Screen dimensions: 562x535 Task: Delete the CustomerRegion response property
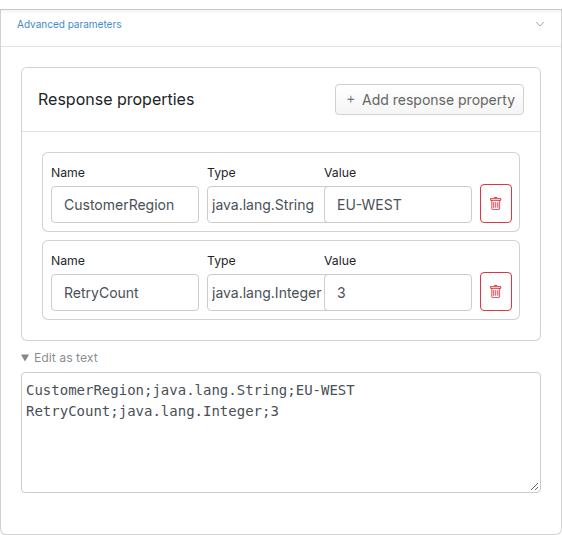[496, 204]
